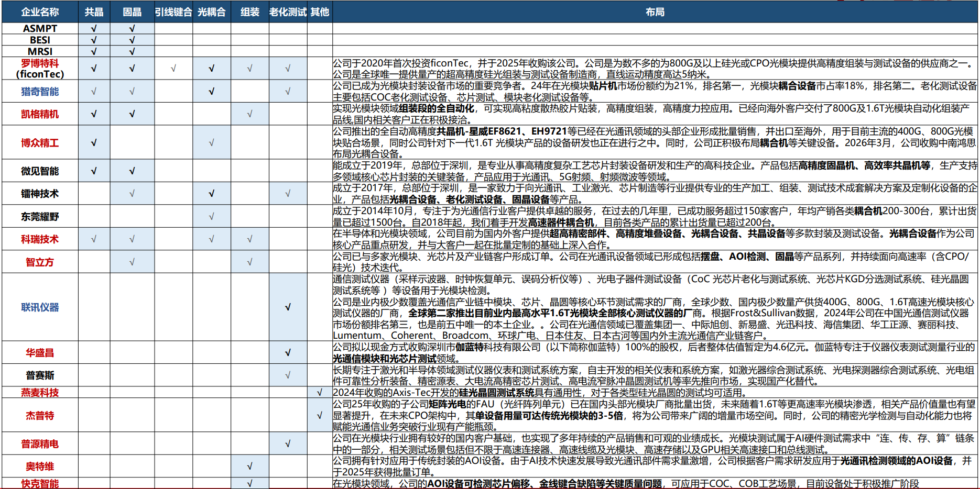
Task: Select the 其他 checkmark in the 燕麦科技 row
Action: [320, 393]
